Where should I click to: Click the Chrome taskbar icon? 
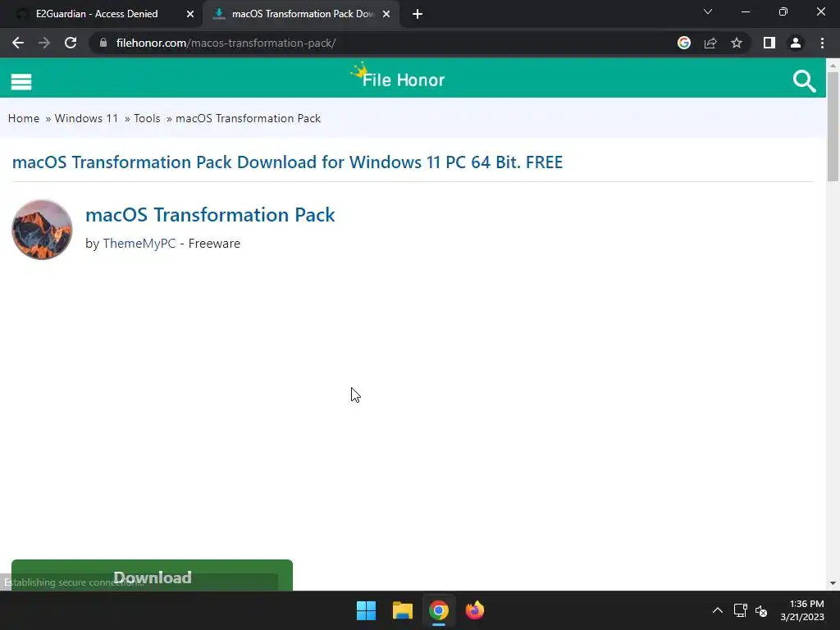(x=438, y=610)
